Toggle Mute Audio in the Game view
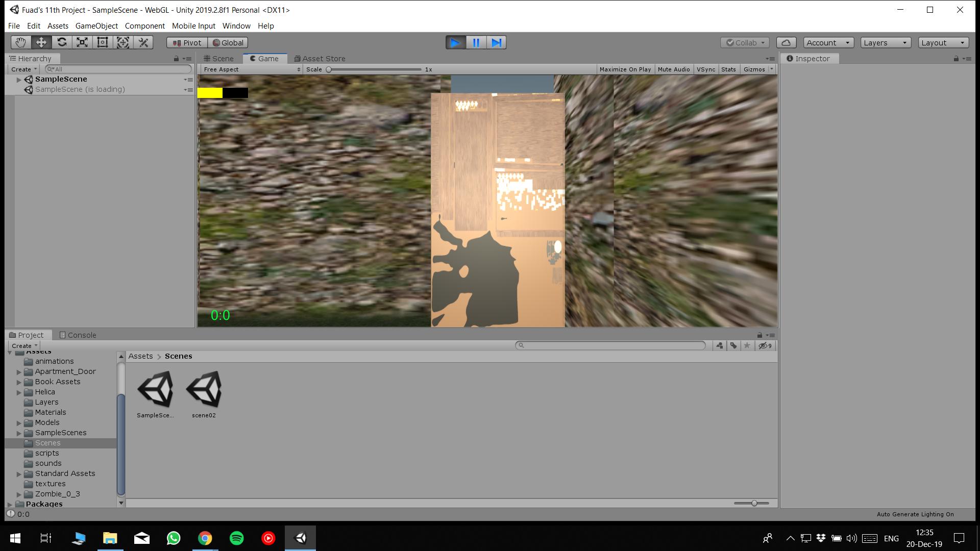This screenshot has height=551, width=980. 673,69
